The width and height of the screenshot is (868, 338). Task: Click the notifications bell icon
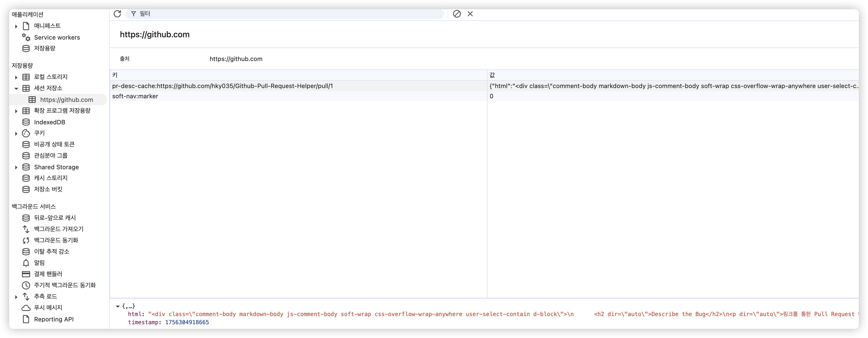(26, 263)
